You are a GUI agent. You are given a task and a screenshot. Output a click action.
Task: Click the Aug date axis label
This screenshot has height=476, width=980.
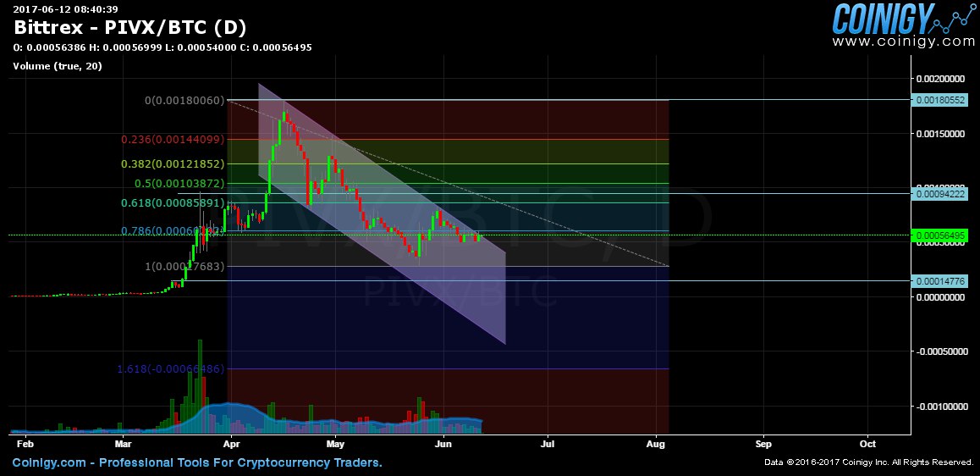tap(656, 444)
